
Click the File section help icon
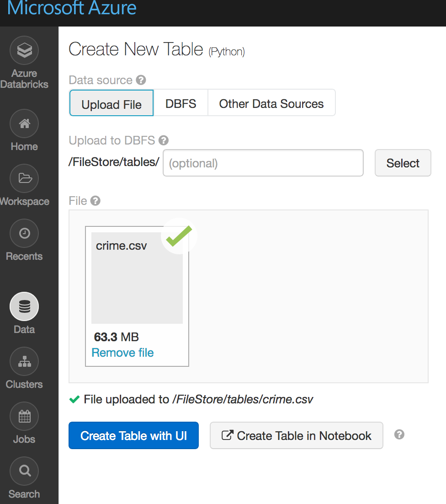(x=96, y=200)
